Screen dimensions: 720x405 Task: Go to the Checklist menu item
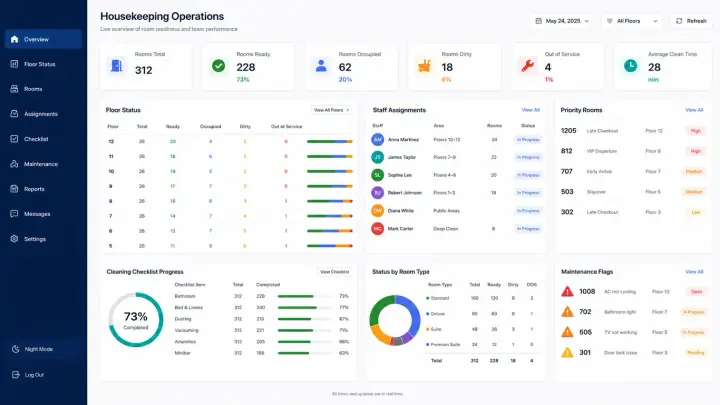(x=43, y=139)
